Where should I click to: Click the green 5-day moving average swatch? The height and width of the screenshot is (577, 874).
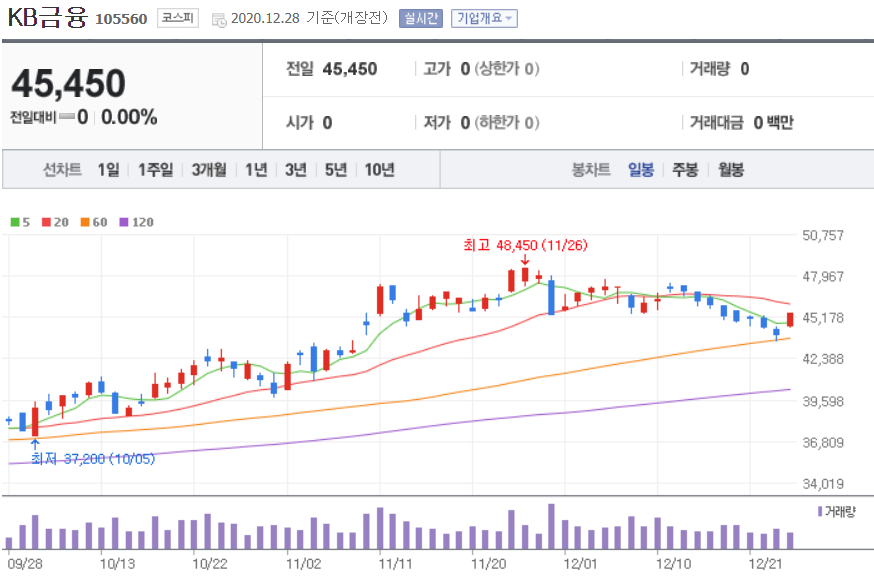click(x=15, y=222)
